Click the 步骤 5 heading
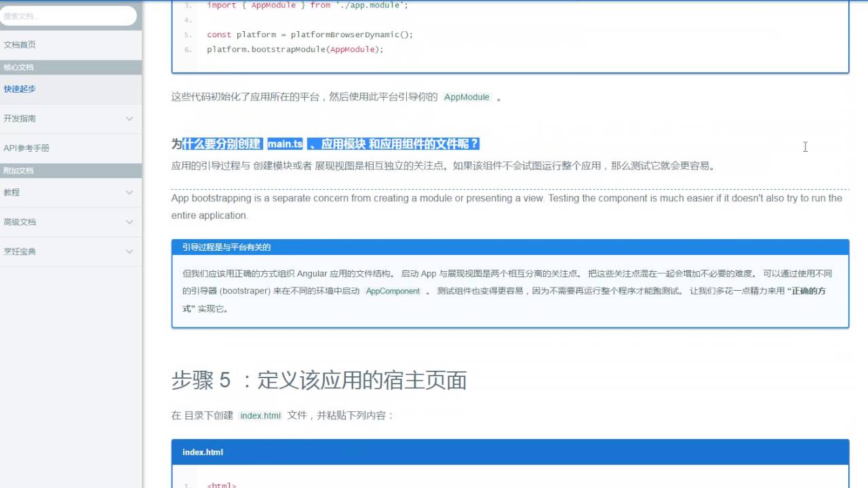The height and width of the screenshot is (488, 868). (x=319, y=380)
